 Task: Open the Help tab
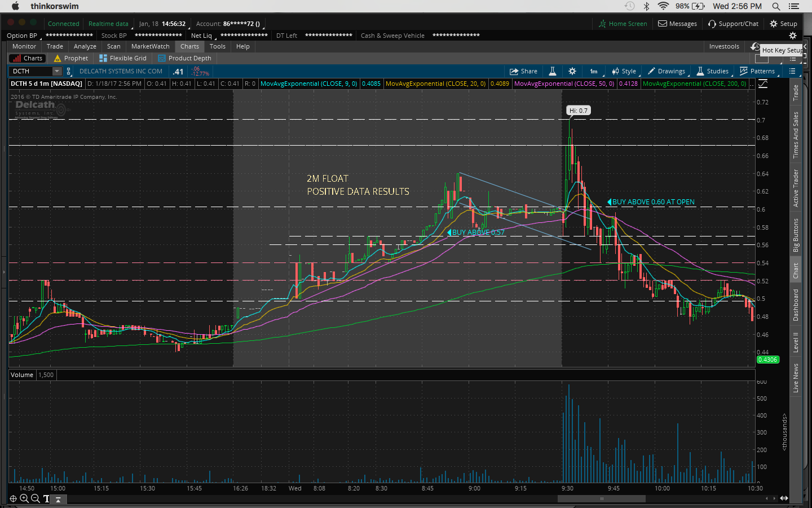point(243,46)
